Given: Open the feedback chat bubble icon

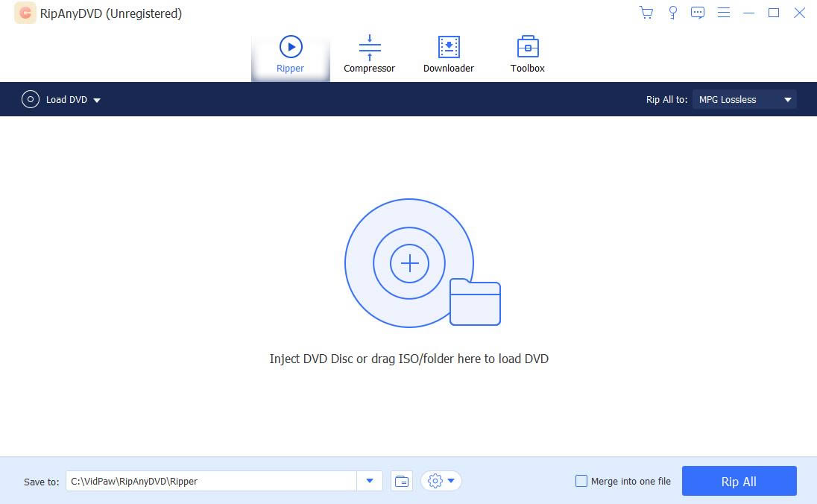Looking at the screenshot, I should [x=697, y=13].
